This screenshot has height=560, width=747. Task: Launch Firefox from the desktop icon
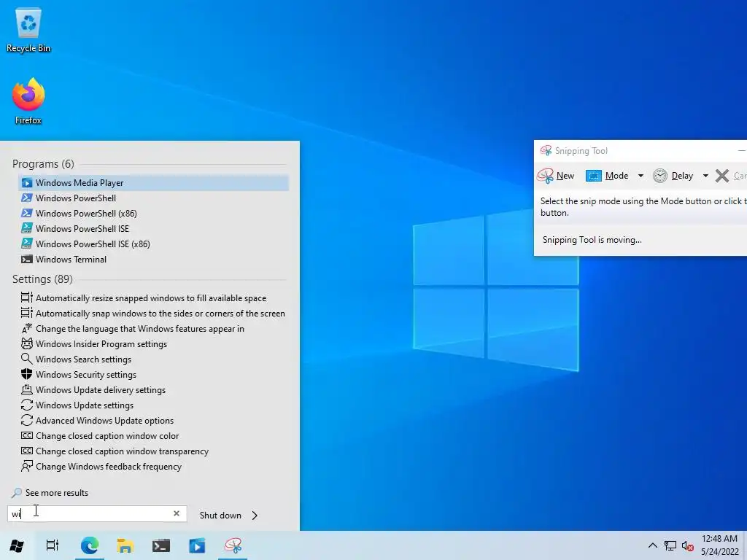(x=28, y=101)
